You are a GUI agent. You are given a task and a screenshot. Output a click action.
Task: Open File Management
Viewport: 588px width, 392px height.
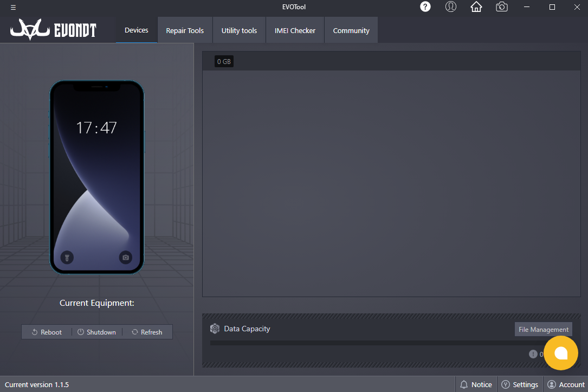543,329
